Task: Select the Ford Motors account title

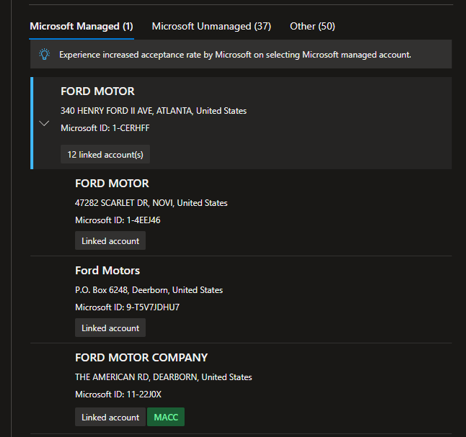Action: click(x=107, y=271)
